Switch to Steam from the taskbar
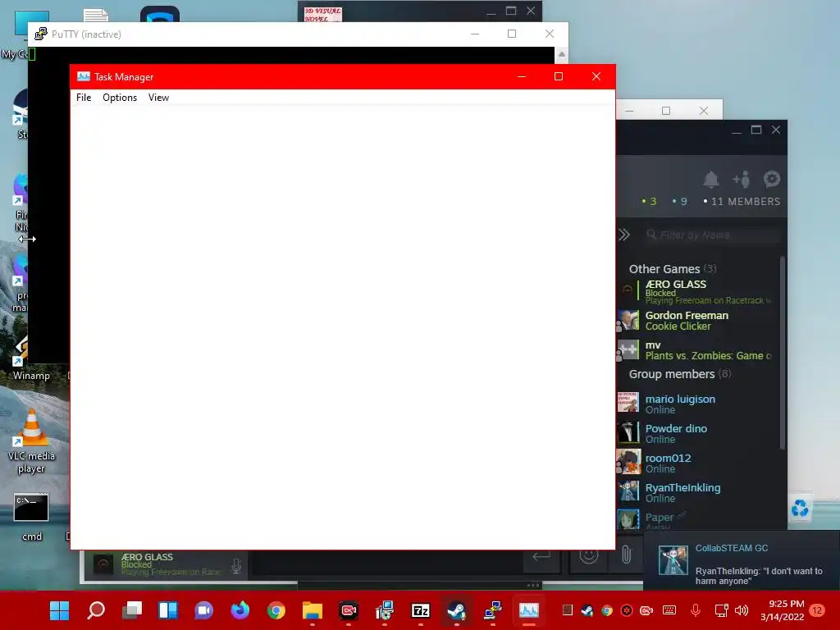The width and height of the screenshot is (840, 630). point(456,610)
